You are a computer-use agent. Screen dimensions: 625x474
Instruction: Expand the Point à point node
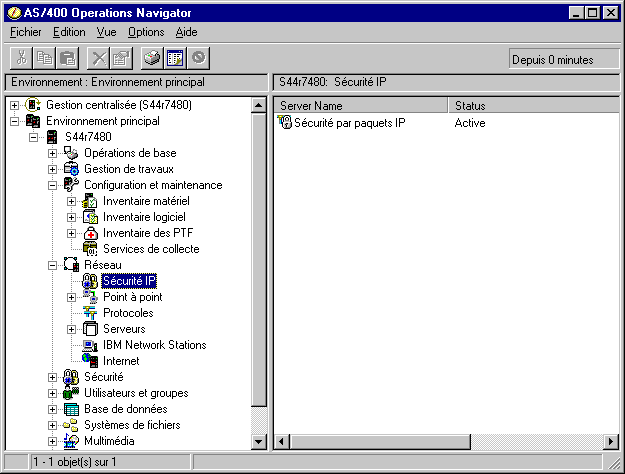71,297
